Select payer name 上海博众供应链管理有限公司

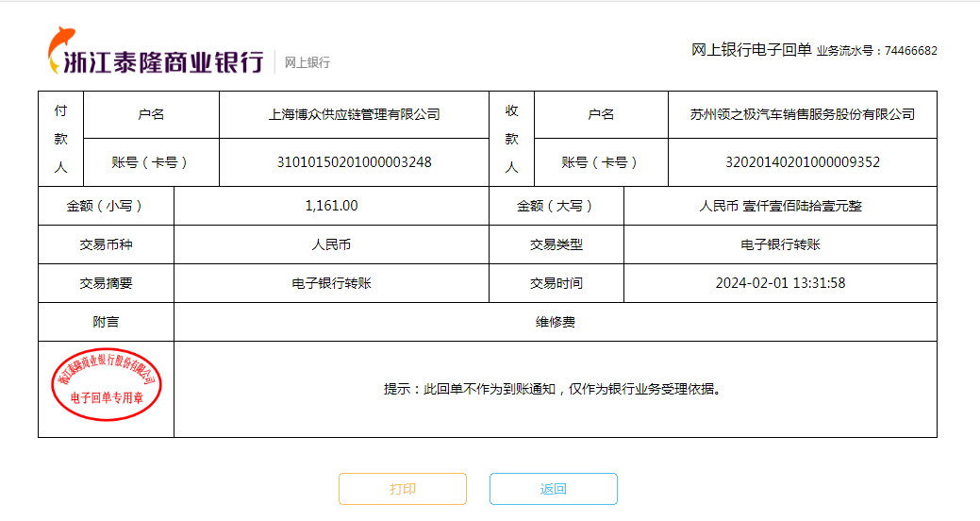point(354,114)
